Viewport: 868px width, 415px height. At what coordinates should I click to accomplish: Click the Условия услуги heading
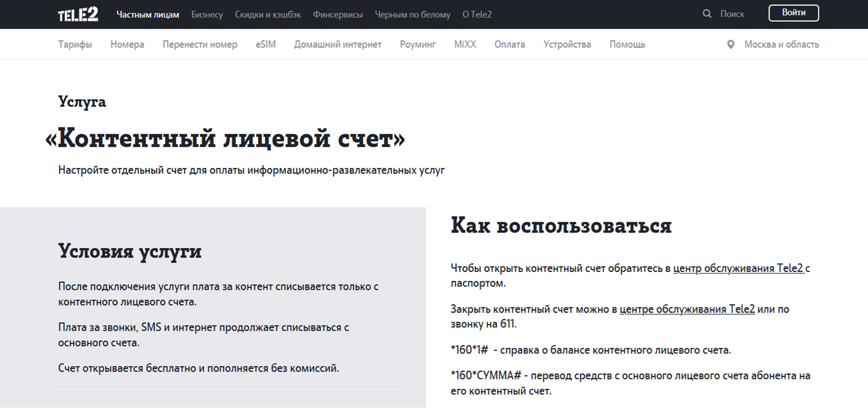130,251
